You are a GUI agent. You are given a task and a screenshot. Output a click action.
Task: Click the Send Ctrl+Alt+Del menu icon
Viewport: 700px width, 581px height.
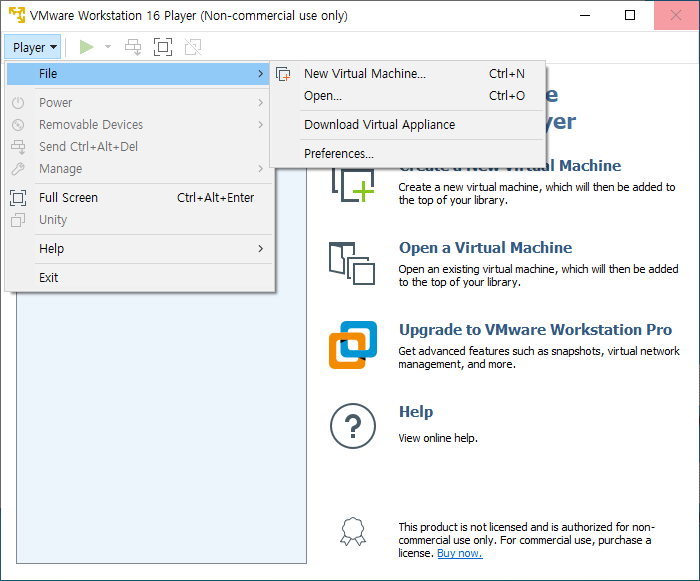[18, 147]
